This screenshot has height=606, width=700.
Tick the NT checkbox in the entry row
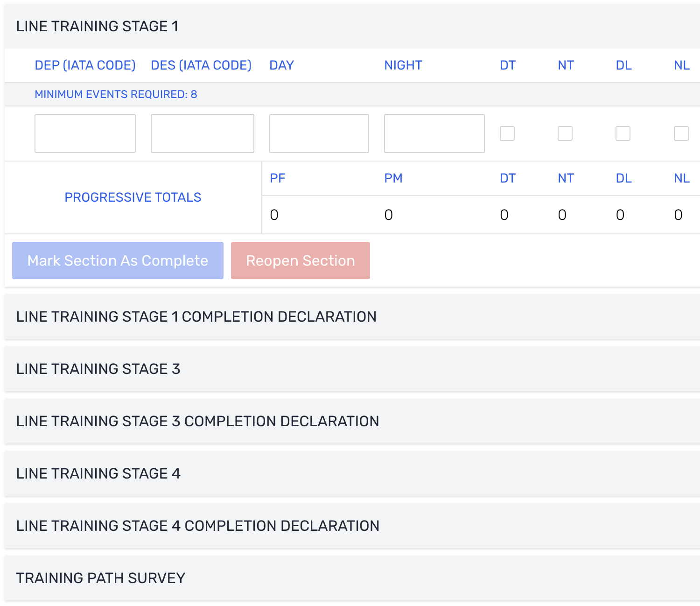click(565, 134)
